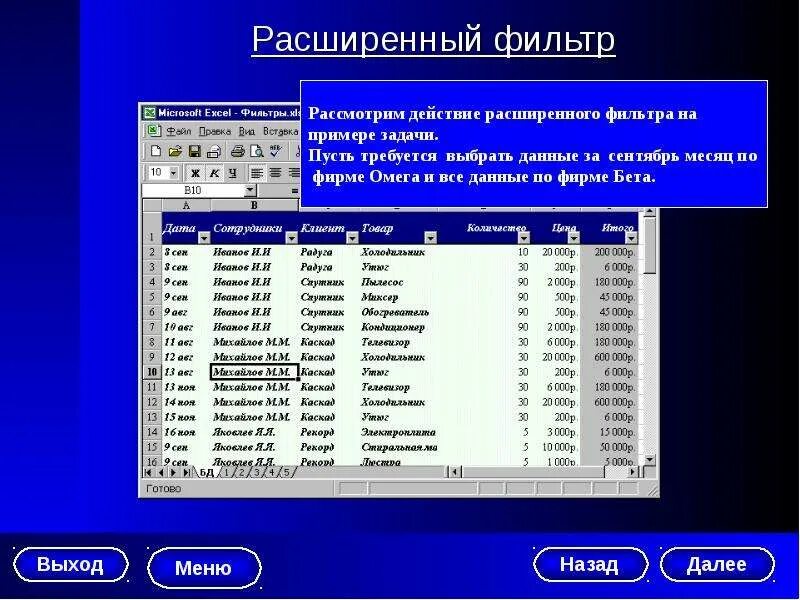Open the Цена column filter dropdown
Screen dimensions: 800x600
(574, 238)
